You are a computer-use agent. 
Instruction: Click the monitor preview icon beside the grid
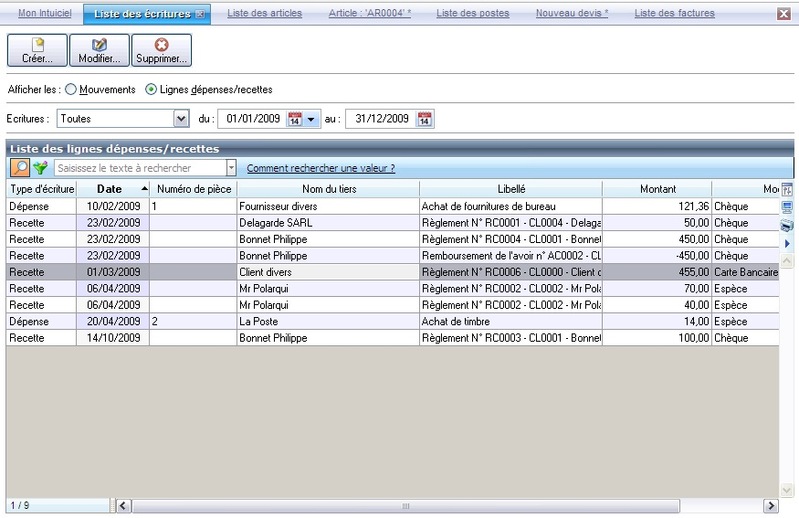tap(787, 207)
